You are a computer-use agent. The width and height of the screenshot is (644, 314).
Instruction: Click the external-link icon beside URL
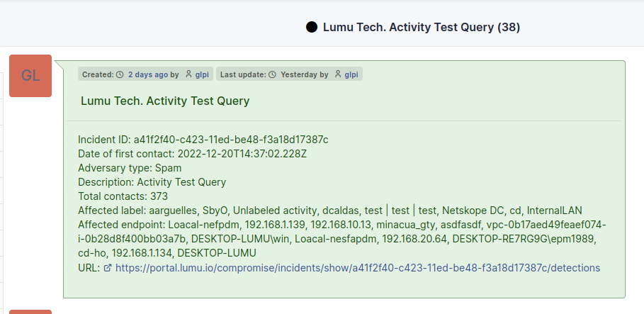click(108, 268)
